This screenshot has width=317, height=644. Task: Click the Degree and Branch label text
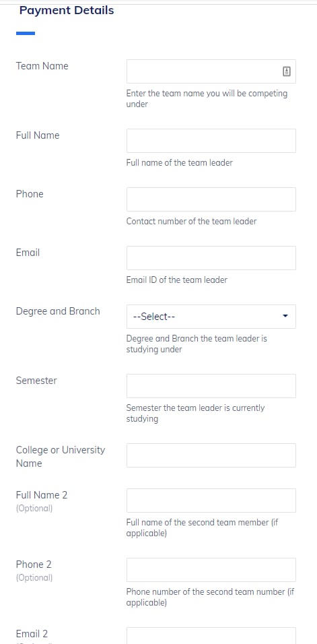click(x=58, y=311)
